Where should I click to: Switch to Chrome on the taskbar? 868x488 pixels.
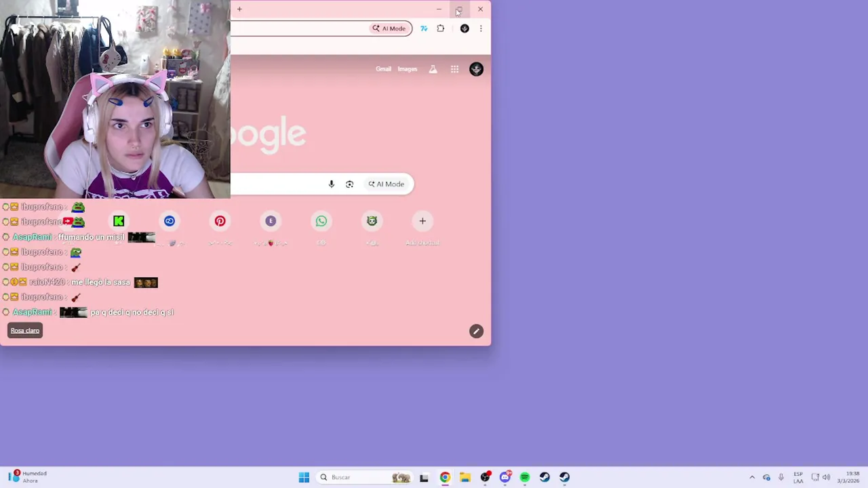(x=445, y=477)
